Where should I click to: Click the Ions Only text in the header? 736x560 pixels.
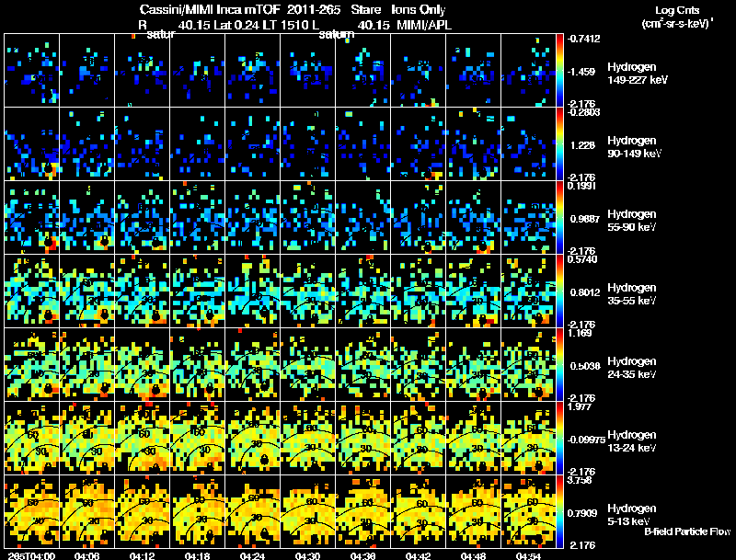419,9
